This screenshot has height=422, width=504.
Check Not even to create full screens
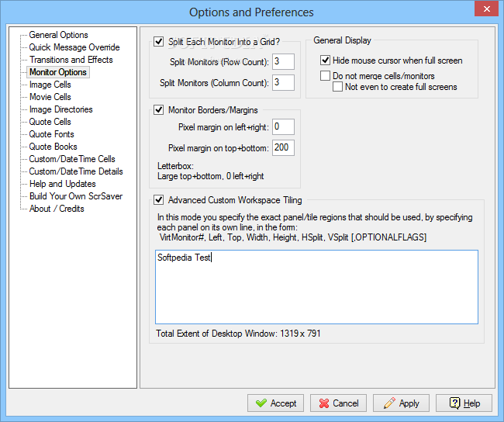337,87
